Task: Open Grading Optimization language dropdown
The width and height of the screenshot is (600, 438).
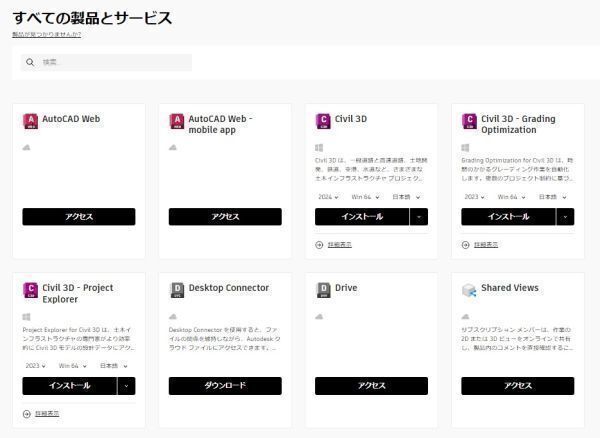Action: point(553,197)
